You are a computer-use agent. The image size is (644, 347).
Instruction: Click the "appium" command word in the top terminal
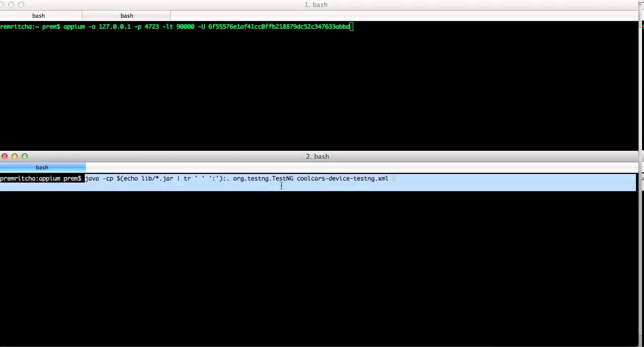74,26
